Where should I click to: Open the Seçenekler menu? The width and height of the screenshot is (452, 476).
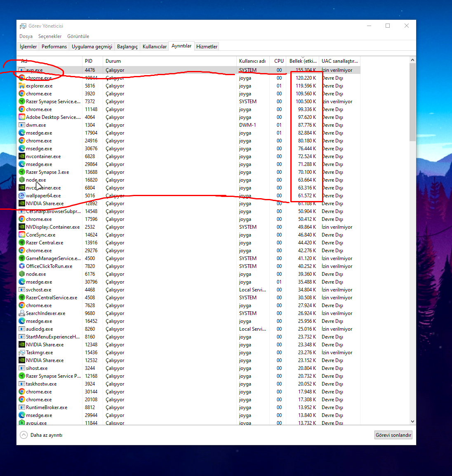(50, 36)
